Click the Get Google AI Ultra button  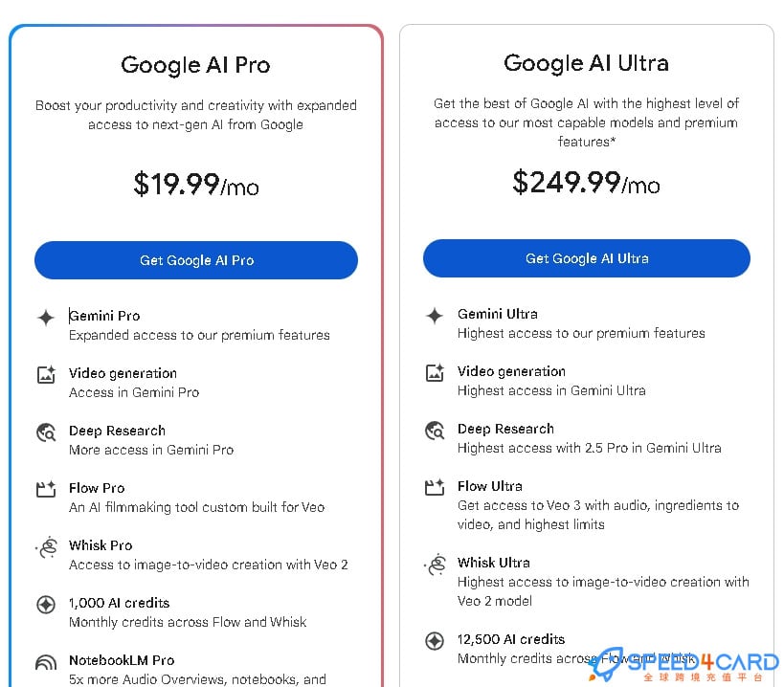pos(587,258)
